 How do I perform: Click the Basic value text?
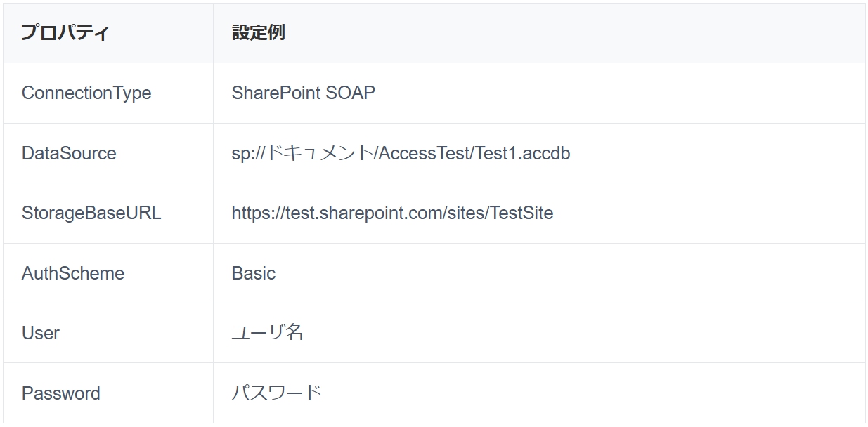254,273
